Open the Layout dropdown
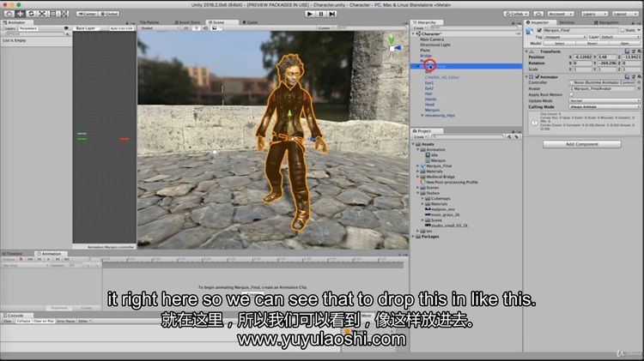 (x=625, y=14)
